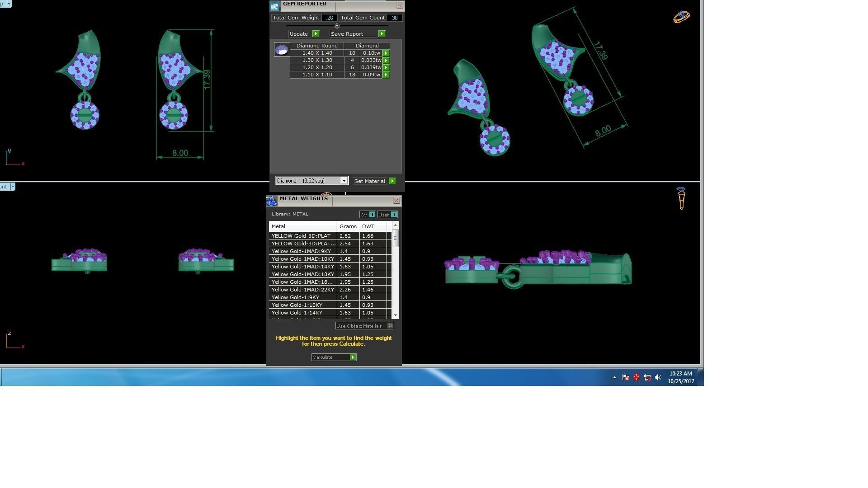Click green arrow for 1.10 X 1.10 row

(x=386, y=75)
